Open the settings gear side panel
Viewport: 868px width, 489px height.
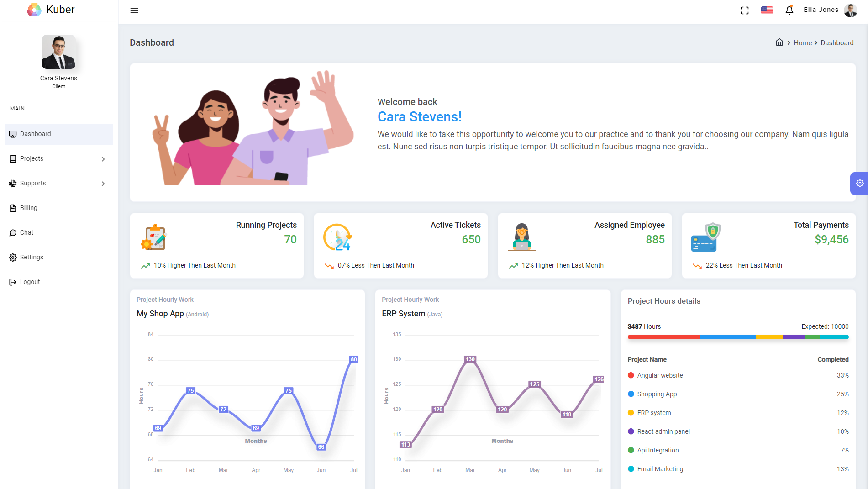click(x=860, y=184)
